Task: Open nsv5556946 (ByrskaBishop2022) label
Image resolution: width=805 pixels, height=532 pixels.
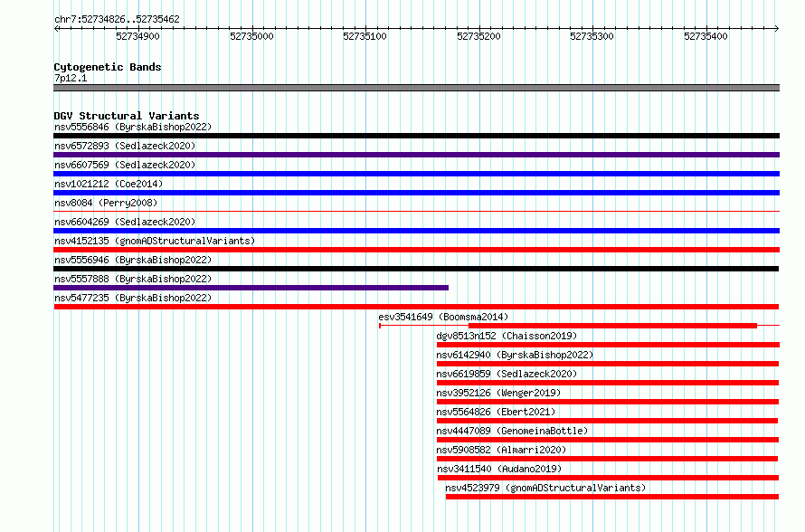Action: 133,260
